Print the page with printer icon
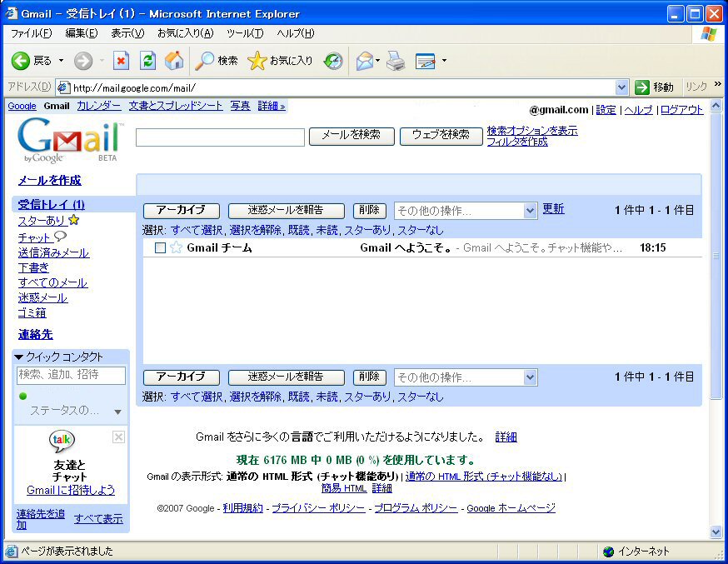The height and width of the screenshot is (564, 728). coord(396,61)
